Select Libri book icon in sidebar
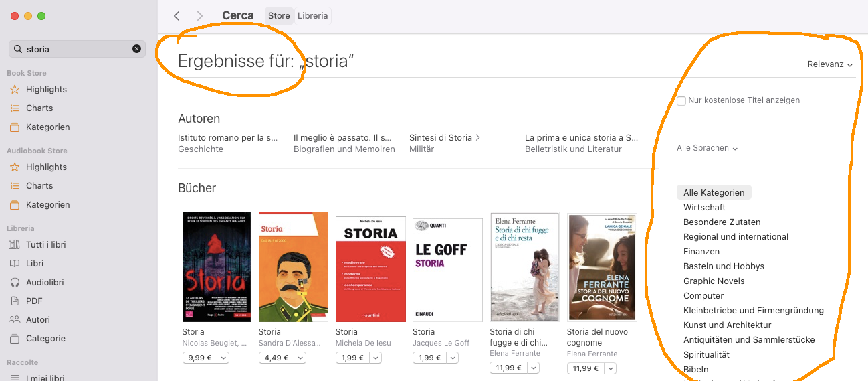Screen dimensions: 868x381 (x=15, y=263)
